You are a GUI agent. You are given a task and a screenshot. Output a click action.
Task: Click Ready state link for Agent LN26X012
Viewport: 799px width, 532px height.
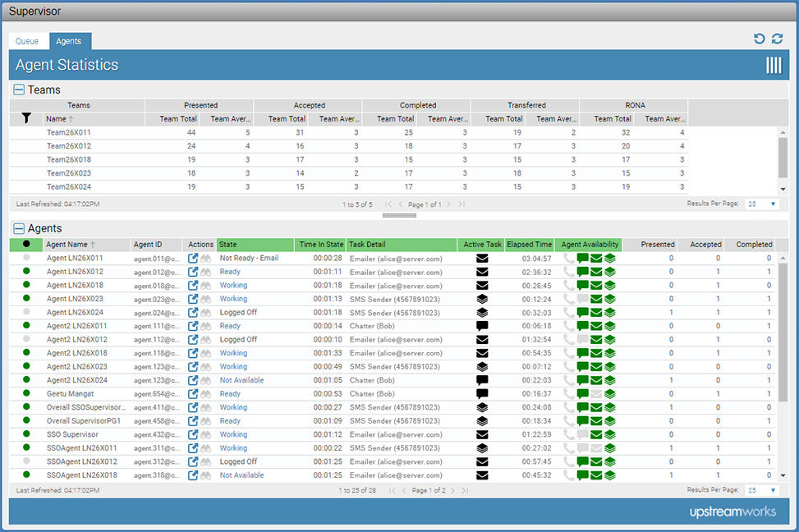pyautogui.click(x=230, y=272)
